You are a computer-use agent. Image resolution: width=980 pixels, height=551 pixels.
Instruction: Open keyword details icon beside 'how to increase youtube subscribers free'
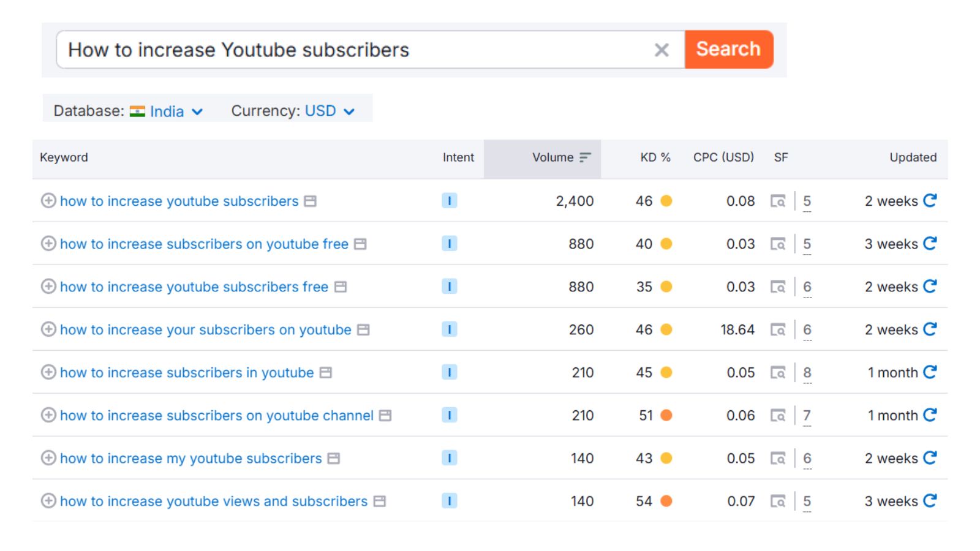coord(341,287)
